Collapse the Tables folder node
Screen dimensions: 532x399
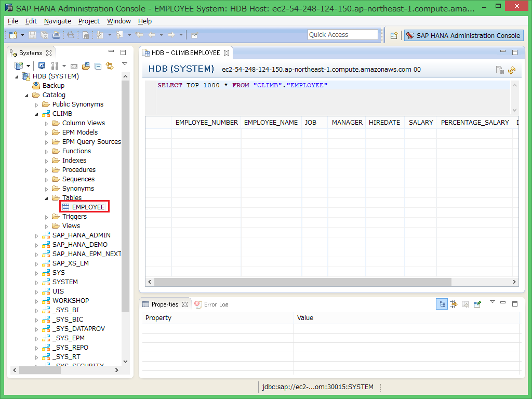46,198
